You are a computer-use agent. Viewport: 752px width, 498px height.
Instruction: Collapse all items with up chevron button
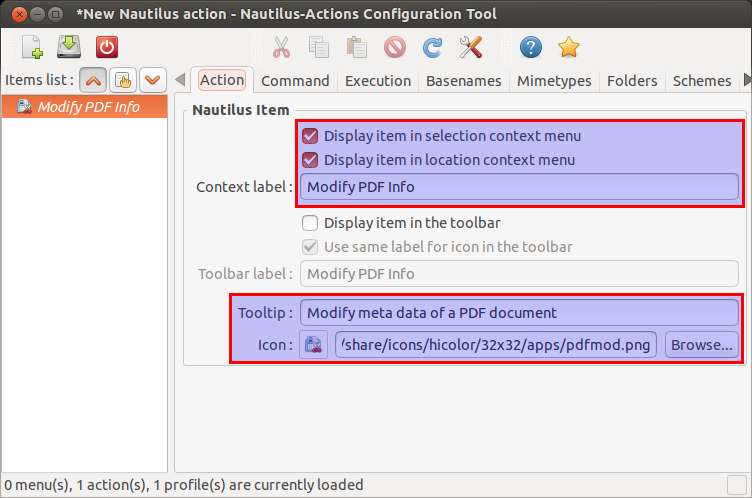point(93,80)
